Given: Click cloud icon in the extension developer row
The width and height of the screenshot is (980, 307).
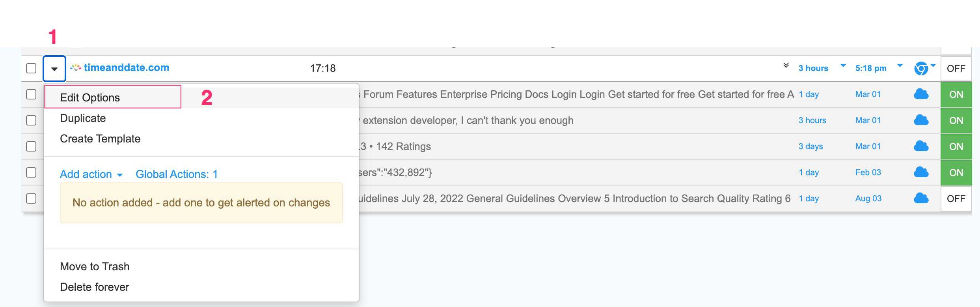Looking at the screenshot, I should tap(921, 120).
